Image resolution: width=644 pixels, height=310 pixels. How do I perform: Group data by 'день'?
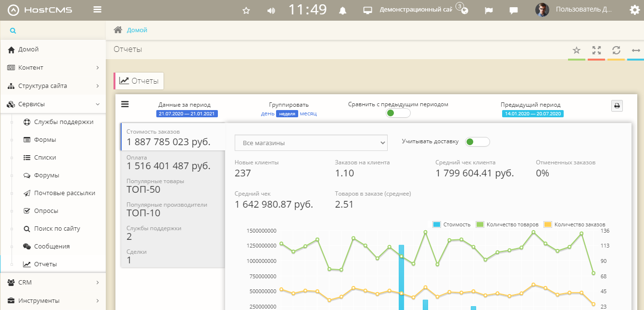coord(268,113)
